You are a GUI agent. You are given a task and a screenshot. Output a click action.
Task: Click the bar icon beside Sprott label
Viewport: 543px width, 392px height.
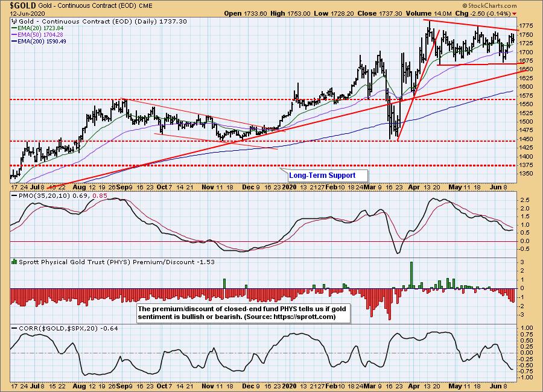coord(14,262)
